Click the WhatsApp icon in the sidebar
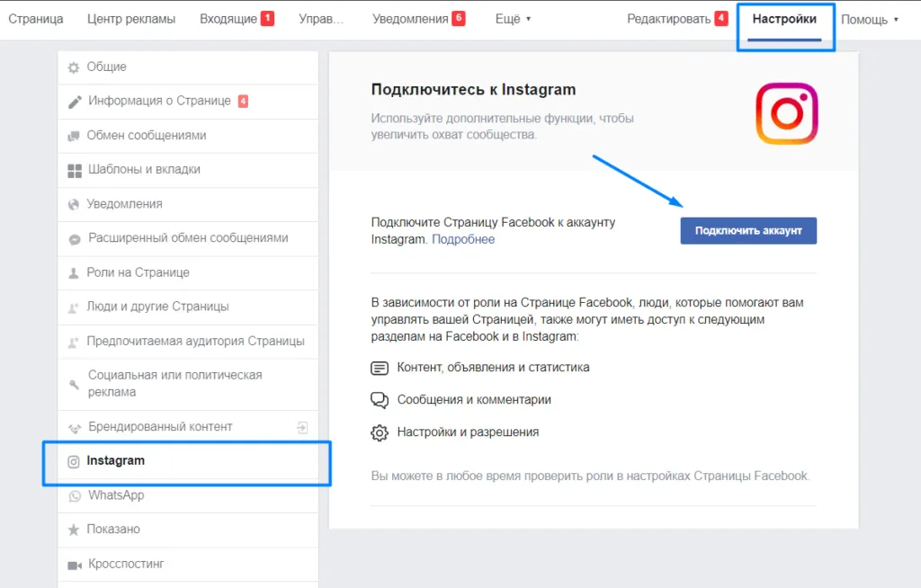This screenshot has width=921, height=588. pos(75,495)
